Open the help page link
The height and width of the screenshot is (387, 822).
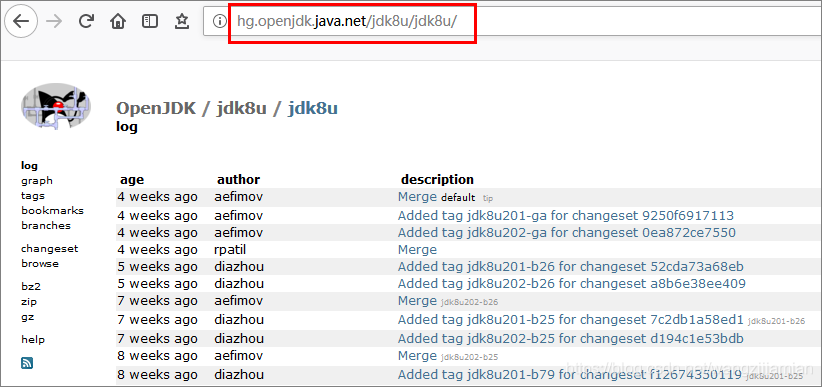pos(33,339)
